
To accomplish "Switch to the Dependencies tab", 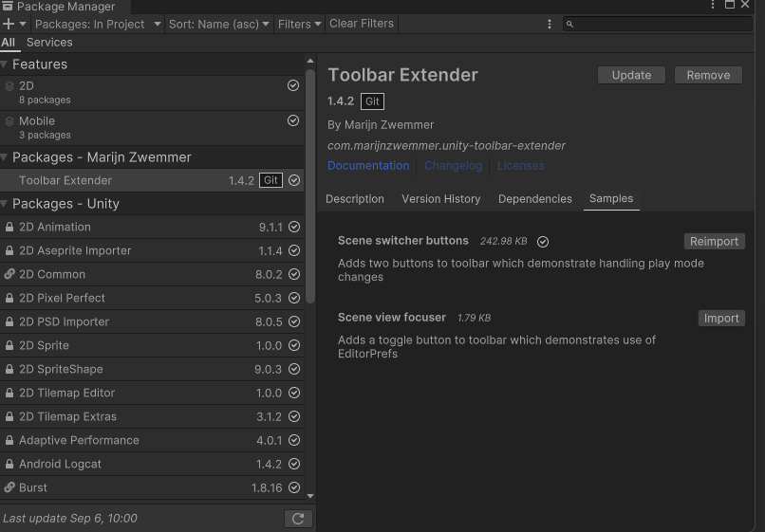I will coord(534,199).
